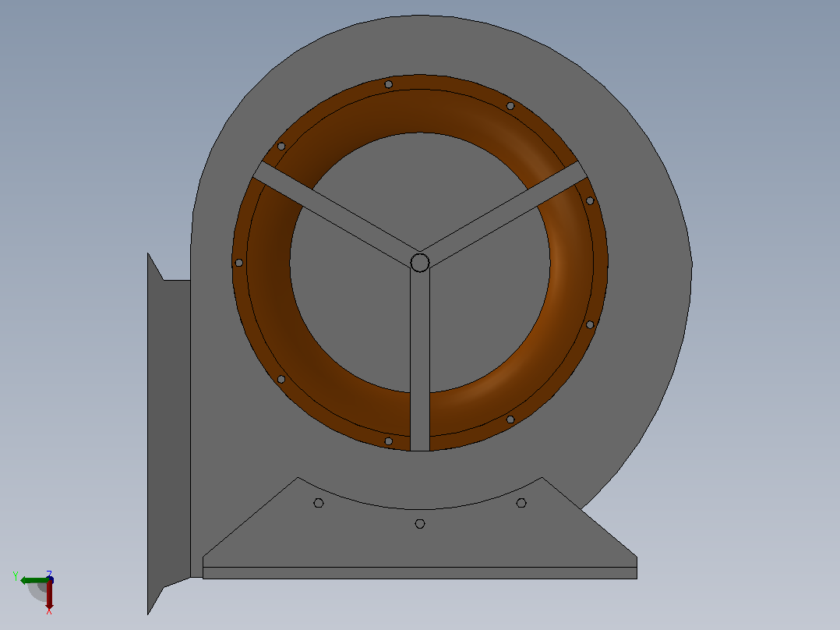
Task: Select the central hub circle joining the three spokes
Action: tap(420, 263)
